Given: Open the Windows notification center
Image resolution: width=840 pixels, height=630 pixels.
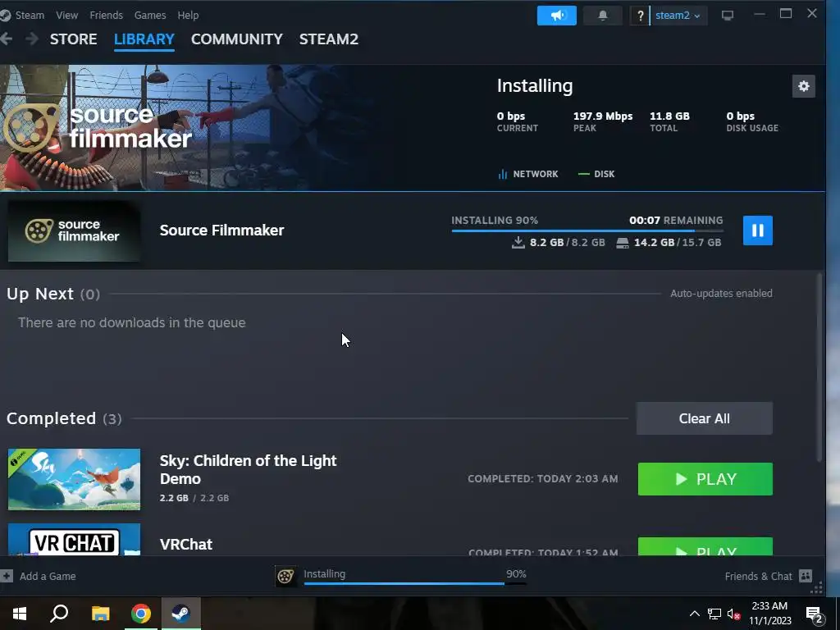Looking at the screenshot, I should [815, 615].
